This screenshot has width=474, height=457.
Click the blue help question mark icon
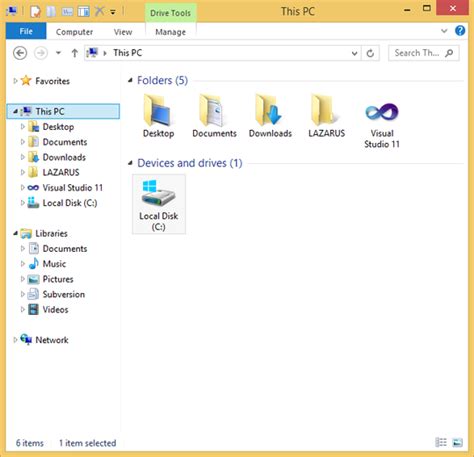pos(460,31)
